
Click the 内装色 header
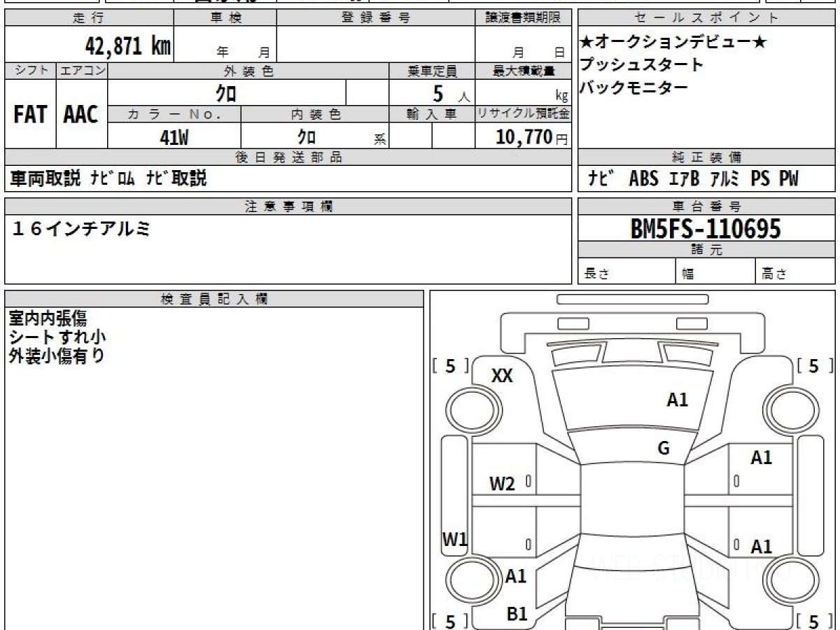pyautogui.click(x=315, y=114)
